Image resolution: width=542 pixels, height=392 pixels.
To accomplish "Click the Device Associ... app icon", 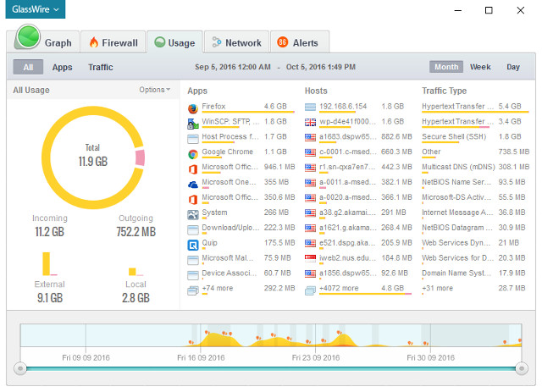I will point(193,275).
